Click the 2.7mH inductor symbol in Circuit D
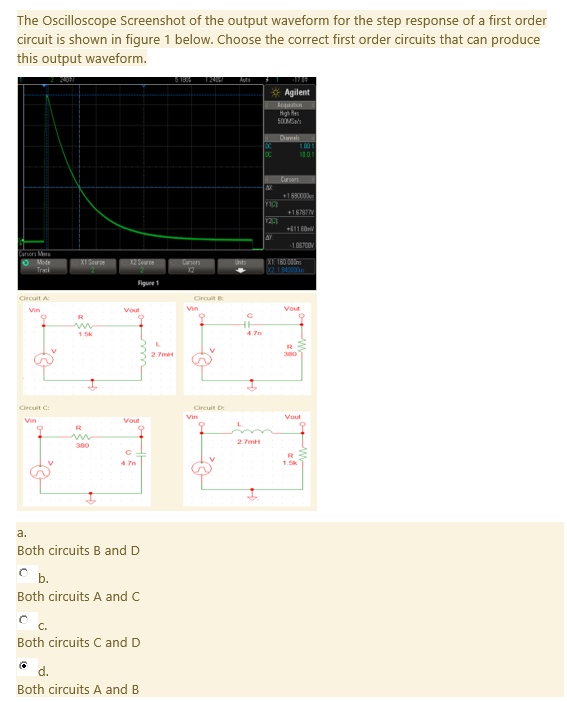Viewport: 567px width, 702px height. [251, 432]
